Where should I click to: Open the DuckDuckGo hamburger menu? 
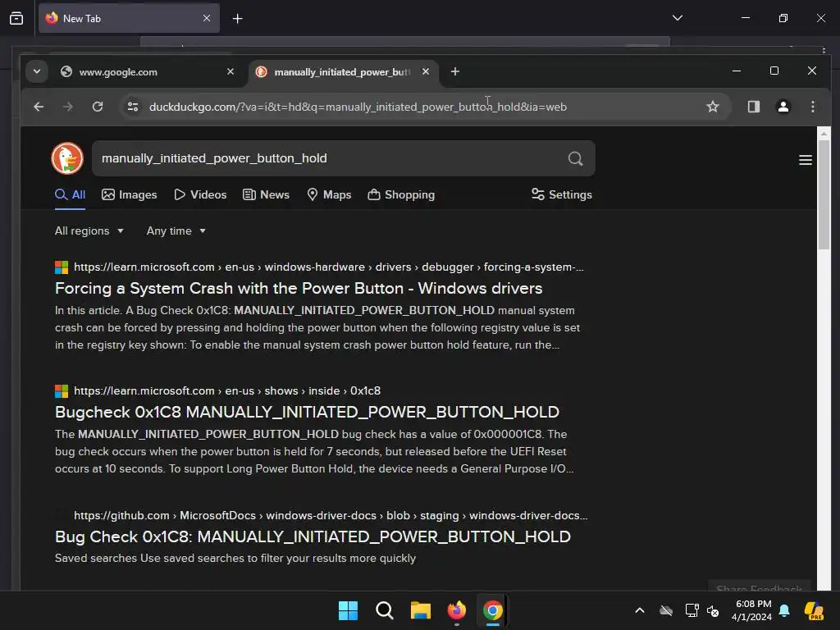806,160
